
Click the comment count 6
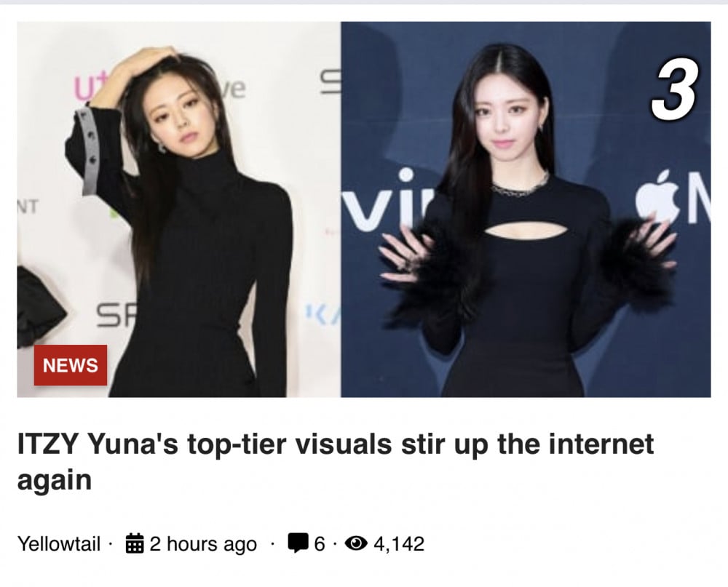[320, 543]
